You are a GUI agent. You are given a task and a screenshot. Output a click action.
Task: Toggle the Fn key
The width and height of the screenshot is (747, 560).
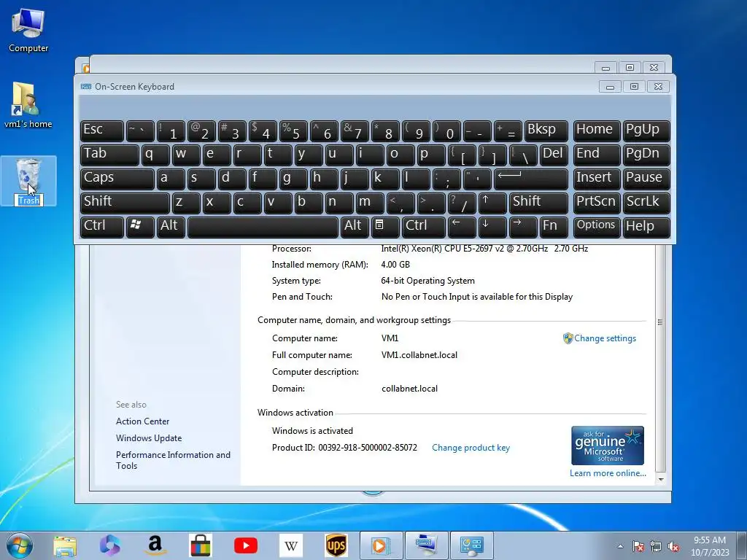[x=553, y=227]
